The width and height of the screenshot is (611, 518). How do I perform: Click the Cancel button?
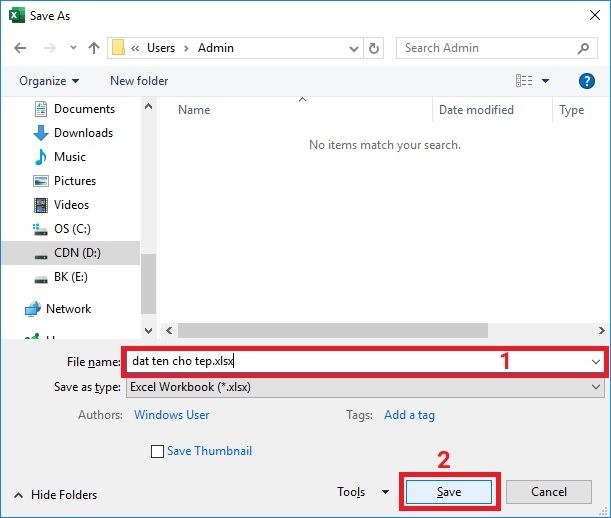(549, 492)
